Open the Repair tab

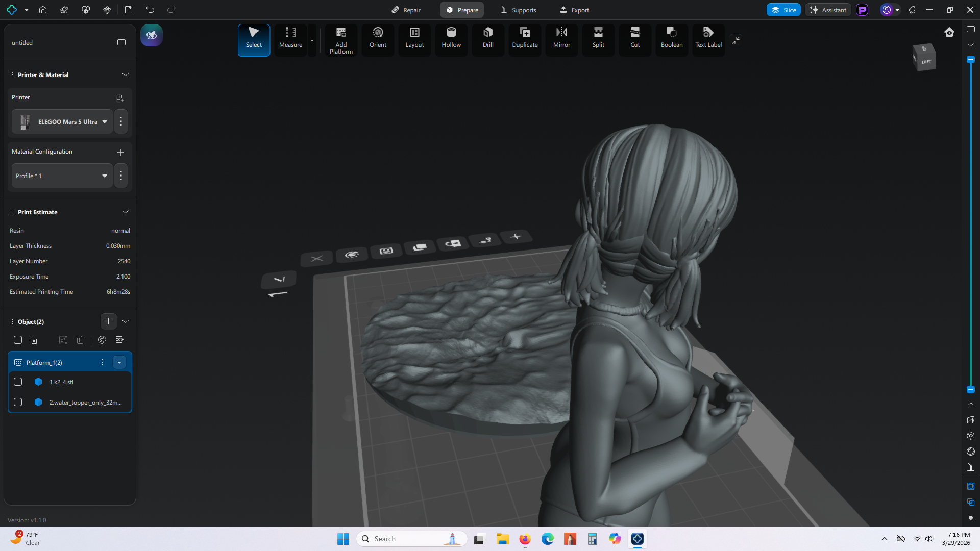406,10
